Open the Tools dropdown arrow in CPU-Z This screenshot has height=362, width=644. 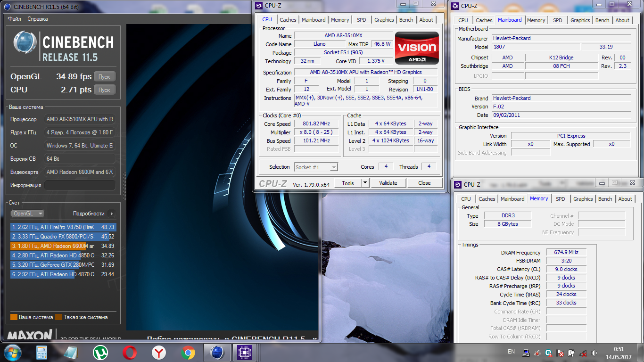coord(365,183)
